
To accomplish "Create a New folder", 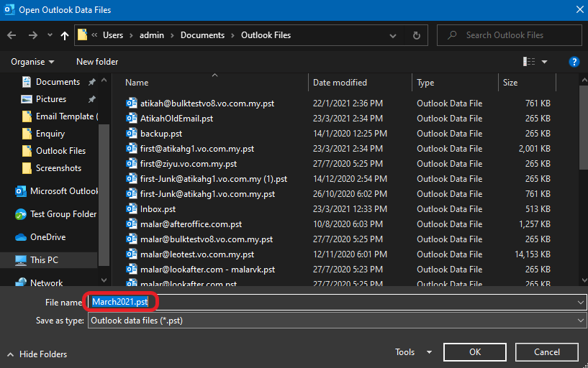I will pos(97,62).
